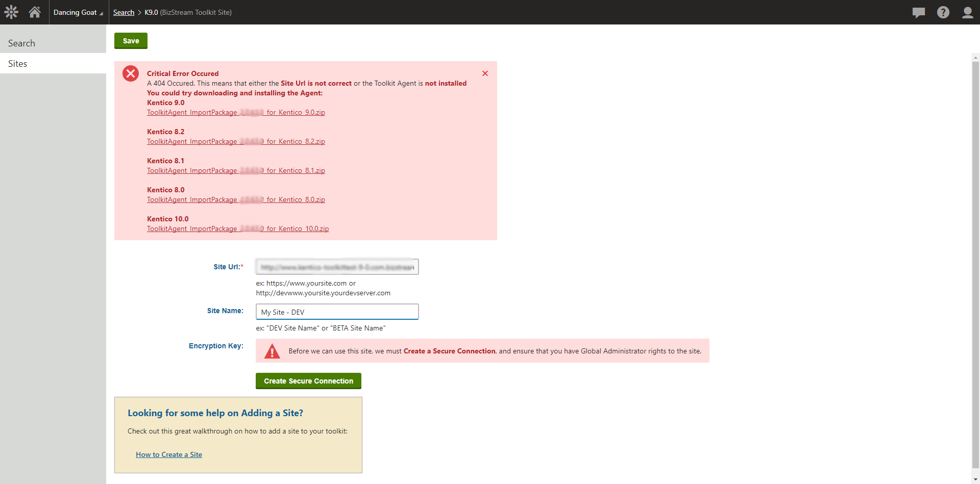Dismiss the critical error message

point(485,73)
